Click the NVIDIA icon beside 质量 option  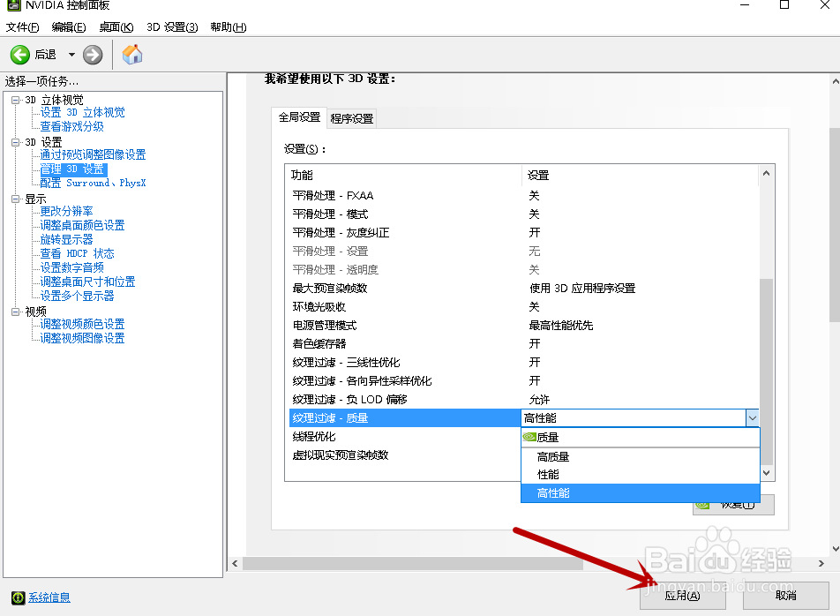coord(529,437)
